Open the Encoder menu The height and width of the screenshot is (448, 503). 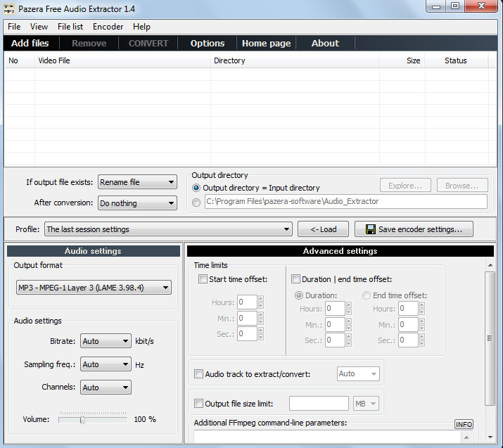[108, 27]
